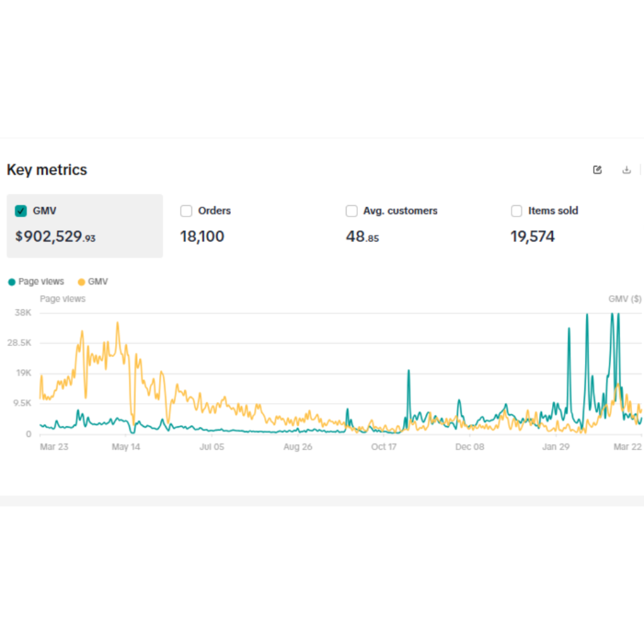Click the edit metrics pencil icon
The width and height of the screenshot is (644, 644).
[x=597, y=170]
